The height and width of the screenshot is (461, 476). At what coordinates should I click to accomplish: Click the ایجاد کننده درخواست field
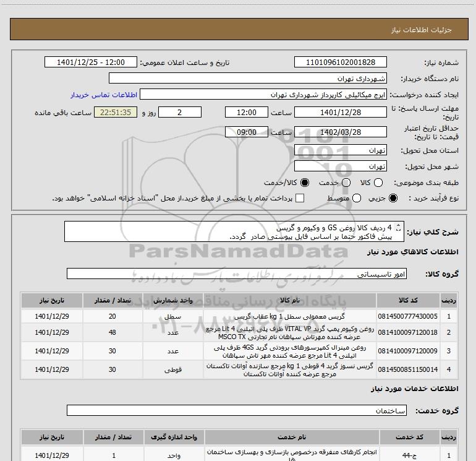(x=263, y=95)
